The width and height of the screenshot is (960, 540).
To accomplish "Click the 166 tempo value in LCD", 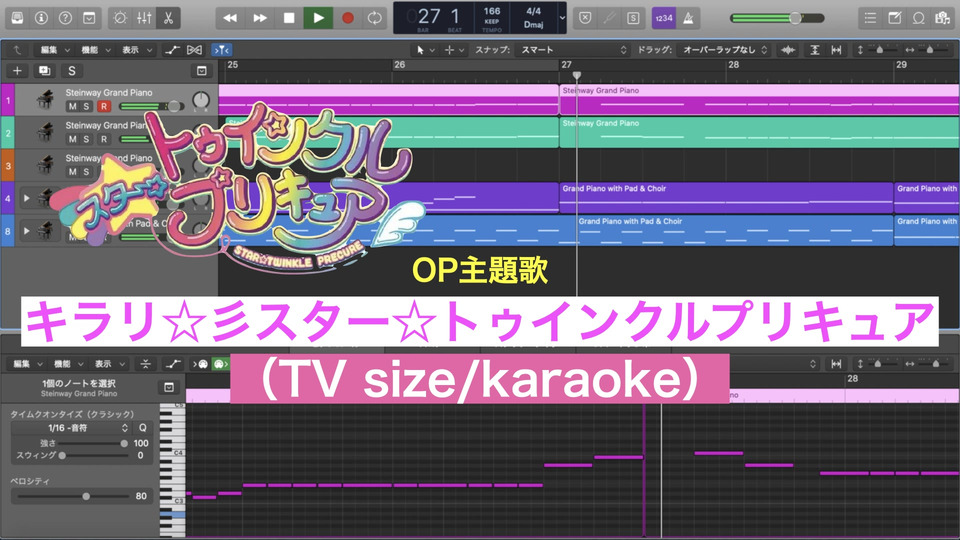I will [492, 11].
